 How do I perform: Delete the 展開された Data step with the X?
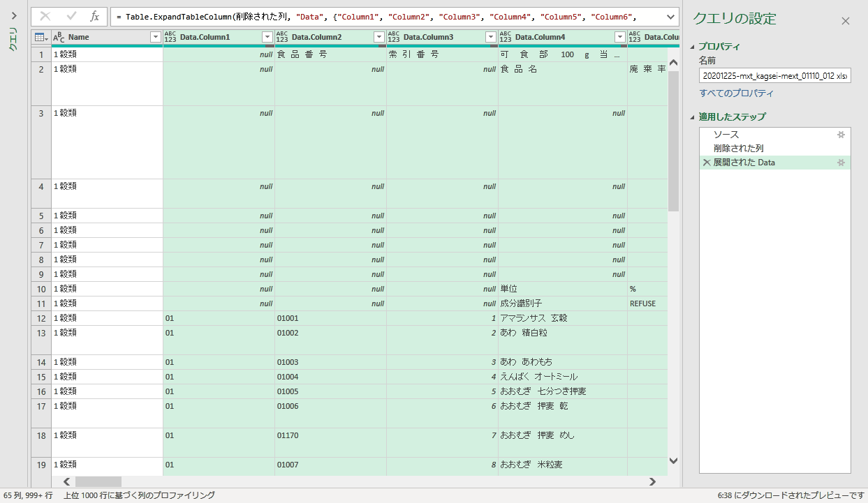click(x=707, y=163)
